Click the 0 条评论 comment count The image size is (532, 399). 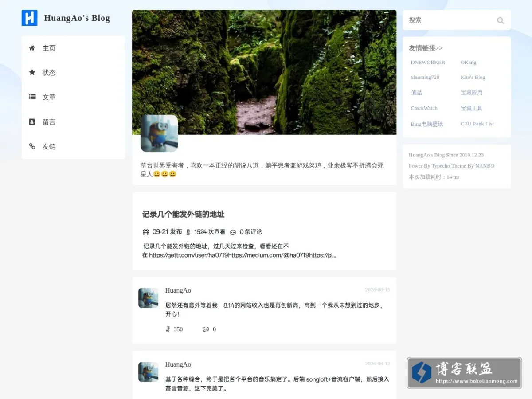tap(251, 232)
